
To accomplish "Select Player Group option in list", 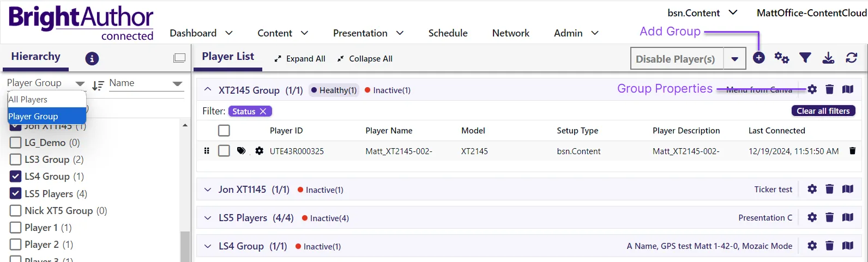I will point(47,116).
